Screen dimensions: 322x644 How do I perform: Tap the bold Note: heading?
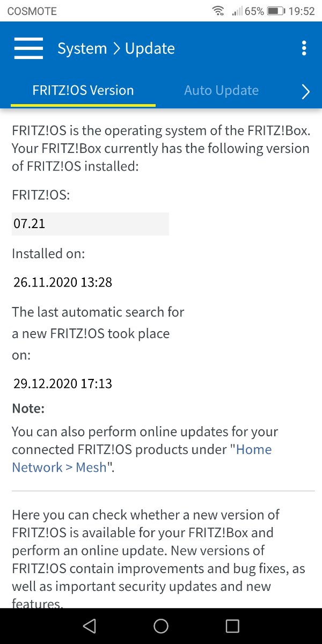pos(28,408)
